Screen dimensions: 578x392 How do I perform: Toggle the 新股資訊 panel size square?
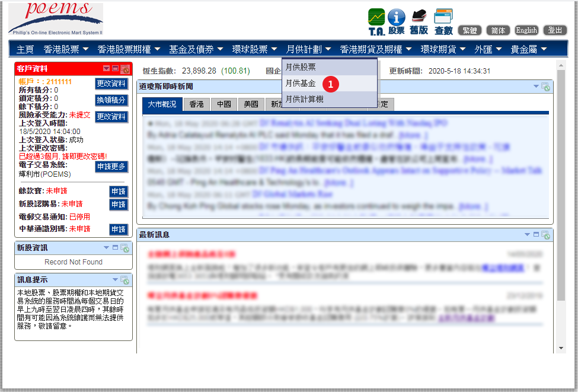[116, 247]
